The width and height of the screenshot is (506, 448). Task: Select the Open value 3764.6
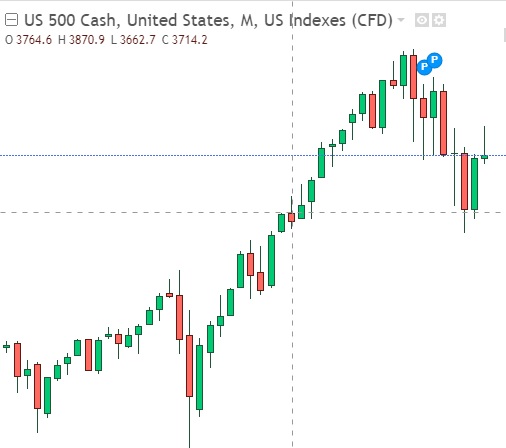tap(34, 40)
